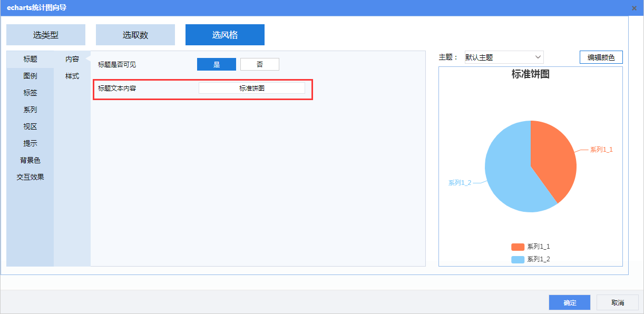Switch to the 选取数 step tab
Image resolution: width=644 pixels, height=314 pixels.
[135, 35]
